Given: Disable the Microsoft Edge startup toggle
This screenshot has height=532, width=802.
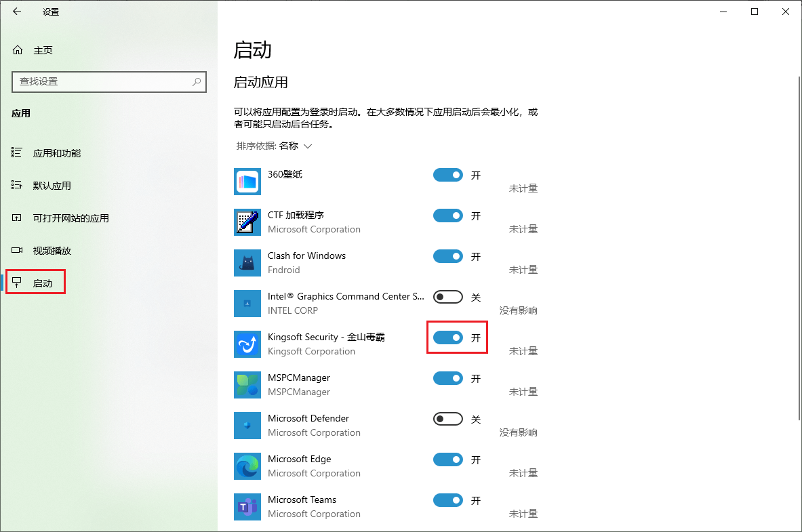Looking at the screenshot, I should [447, 459].
